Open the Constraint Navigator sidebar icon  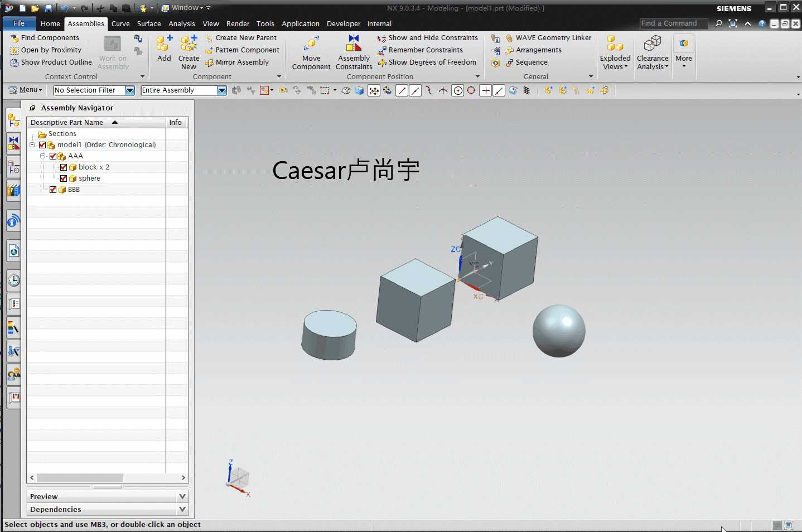pos(13,143)
